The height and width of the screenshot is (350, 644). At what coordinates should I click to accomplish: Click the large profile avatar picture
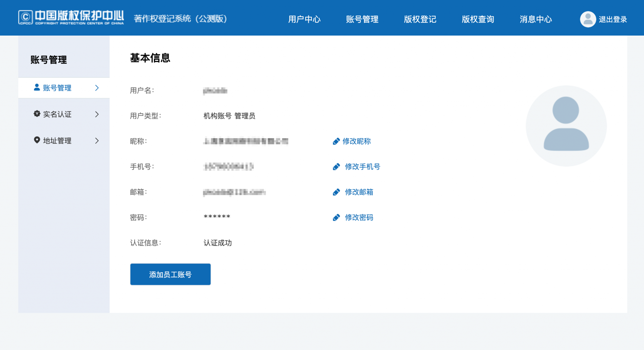[566, 126]
